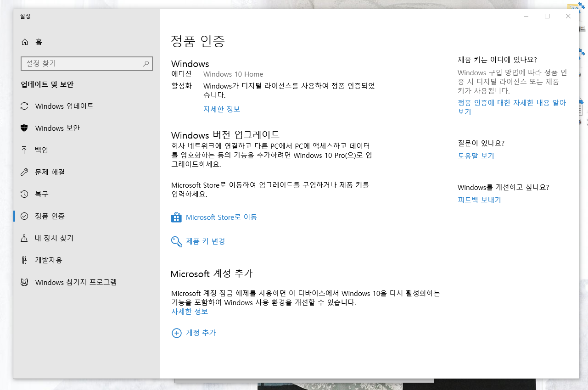Click the 정품 인증 checkmark circle icon
Screen dimensions: 588x390
point(25,216)
